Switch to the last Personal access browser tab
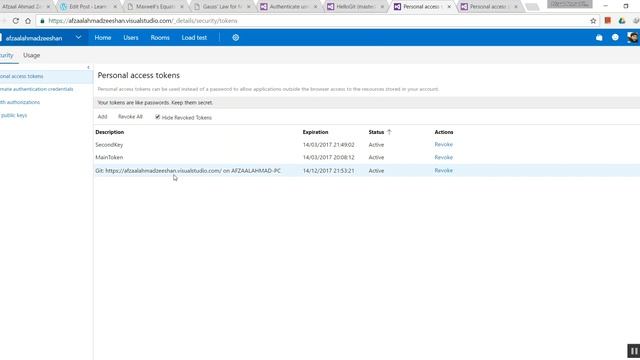This screenshot has width=640, height=360. point(489,7)
